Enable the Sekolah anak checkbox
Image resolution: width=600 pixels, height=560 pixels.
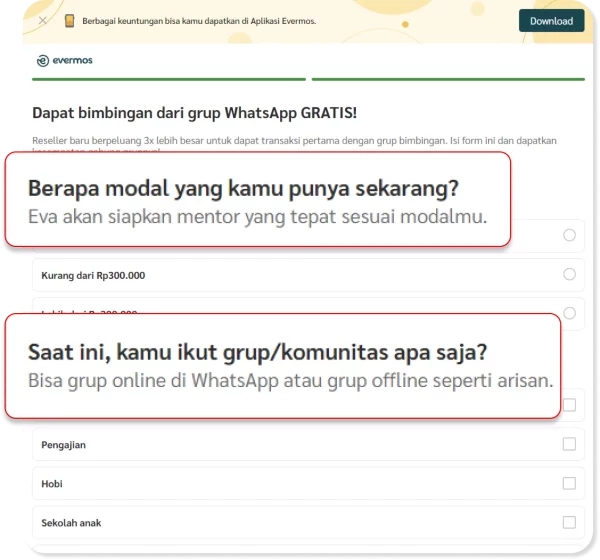click(569, 522)
